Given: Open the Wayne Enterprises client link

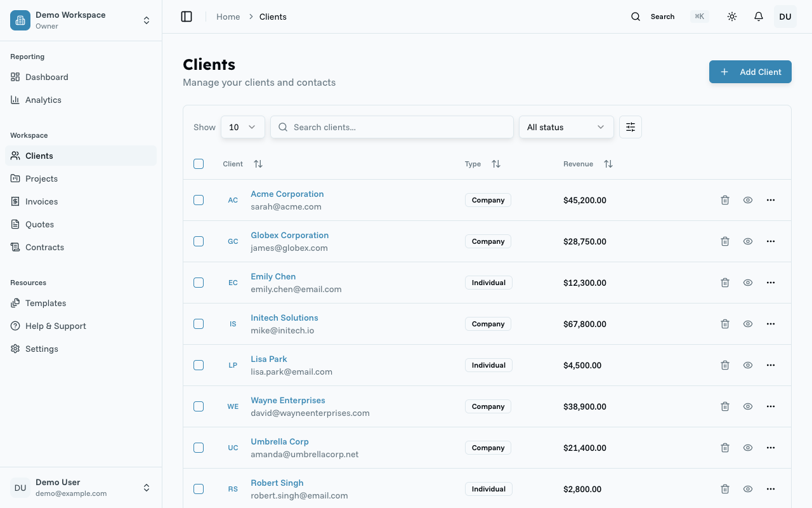Looking at the screenshot, I should 288,400.
